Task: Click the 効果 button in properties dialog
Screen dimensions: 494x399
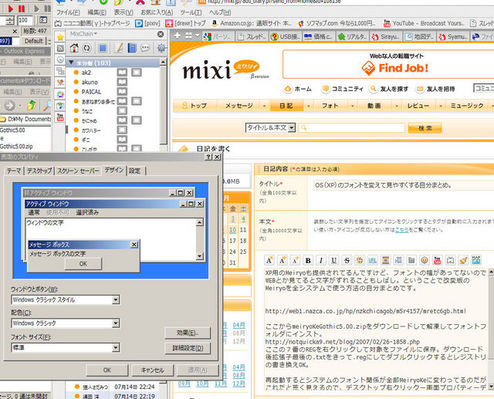Action: point(188,333)
